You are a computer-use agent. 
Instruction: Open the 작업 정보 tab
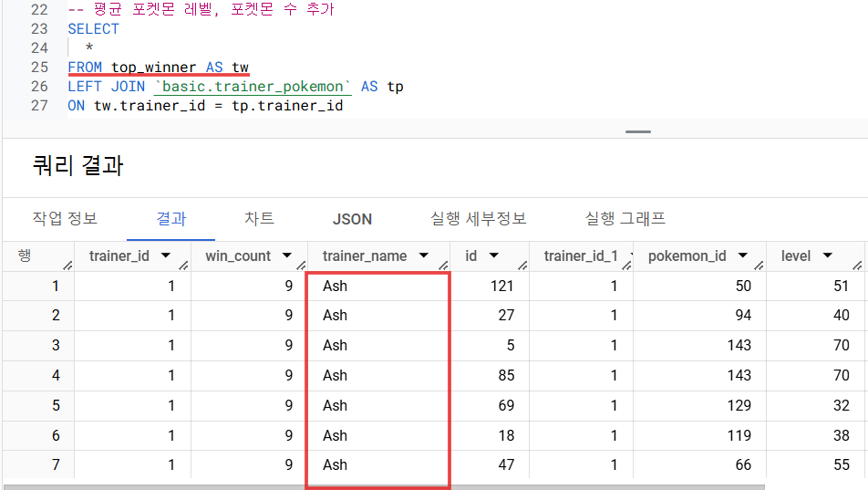click(65, 218)
